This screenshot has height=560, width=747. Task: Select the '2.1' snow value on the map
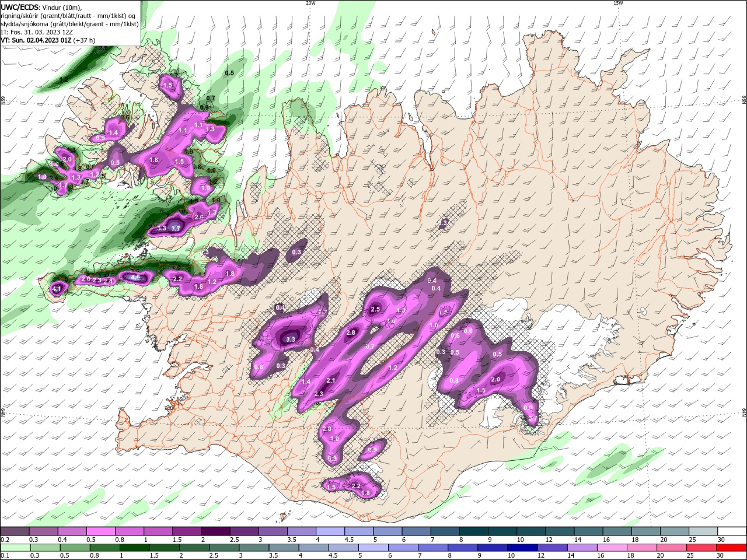331,380
